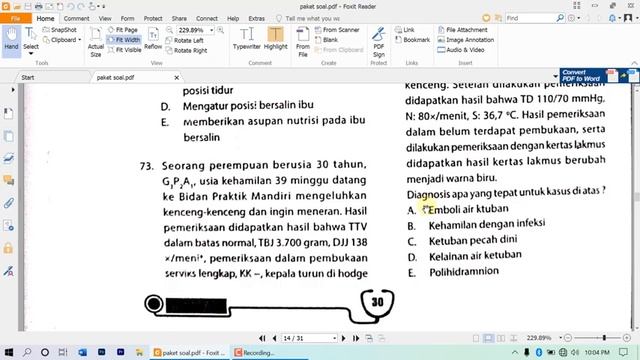The height and width of the screenshot is (360, 640).
Task: Open the 14 / 31 page number dropdown
Action: point(334,338)
